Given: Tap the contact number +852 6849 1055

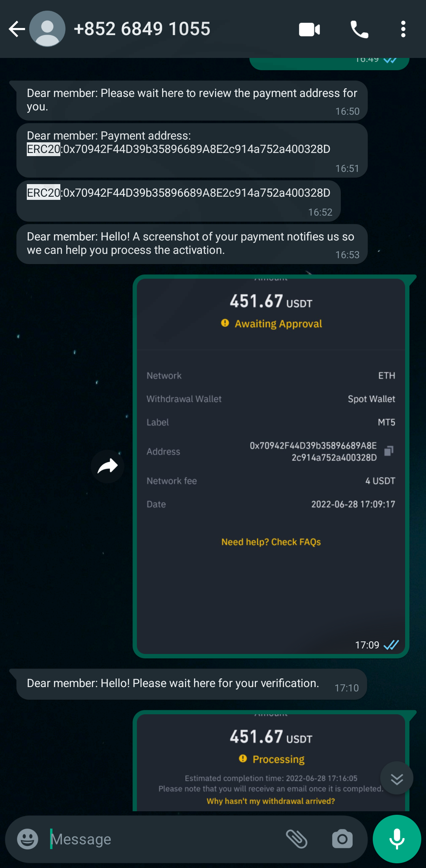Looking at the screenshot, I should tap(142, 29).
